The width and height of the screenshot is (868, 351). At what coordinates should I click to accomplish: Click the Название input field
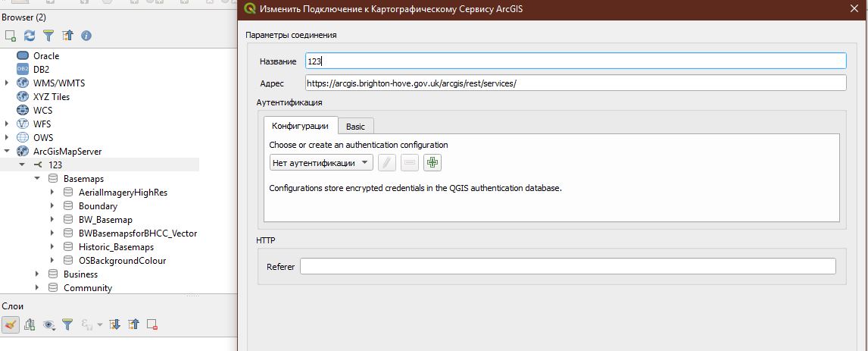[x=576, y=61]
